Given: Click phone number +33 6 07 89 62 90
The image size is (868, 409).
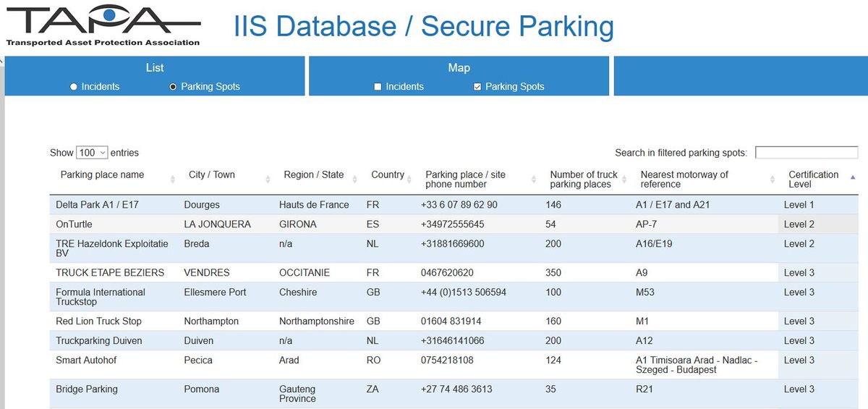Looking at the screenshot, I should pyautogui.click(x=459, y=205).
